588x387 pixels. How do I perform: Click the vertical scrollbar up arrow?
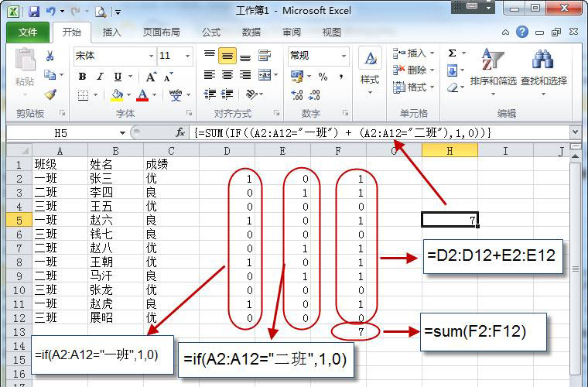click(x=576, y=156)
